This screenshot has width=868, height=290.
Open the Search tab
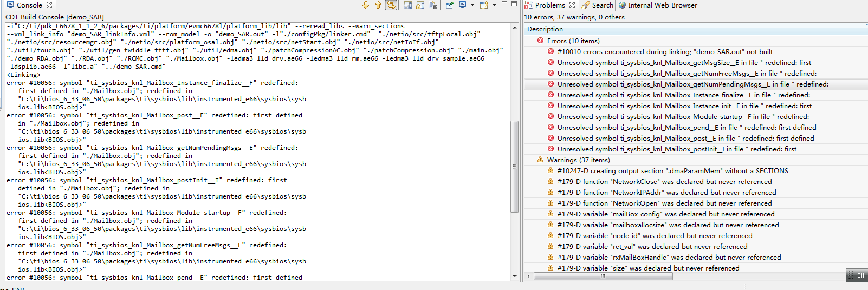598,5
